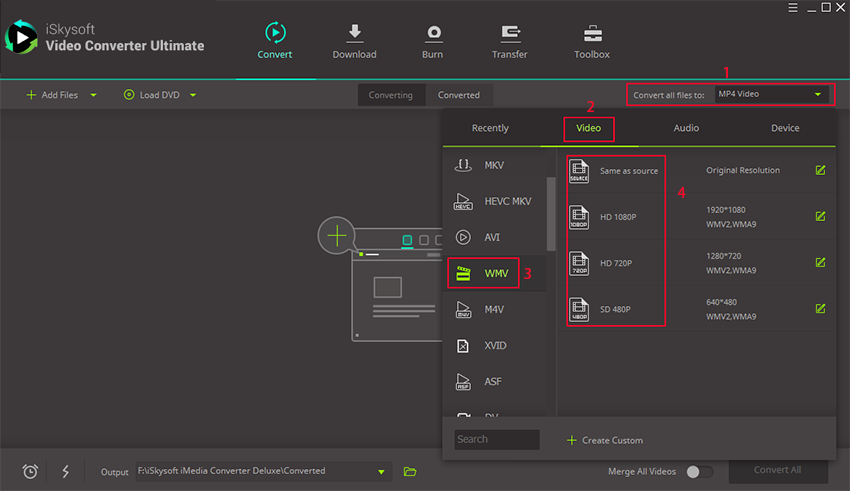Expand the Load DVD dropdown arrow

click(x=193, y=95)
